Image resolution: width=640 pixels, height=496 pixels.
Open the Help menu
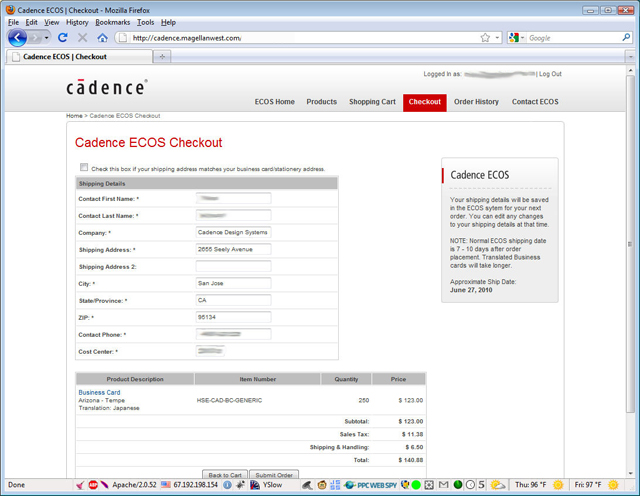pyautogui.click(x=168, y=22)
